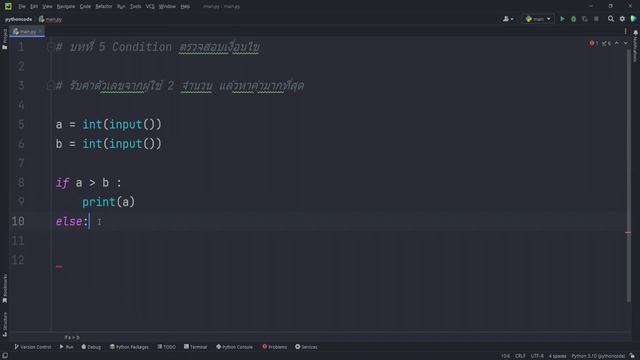This screenshot has width=640, height=360.
Task: Toggle tool window bars icon bottom-left
Action: point(5,356)
